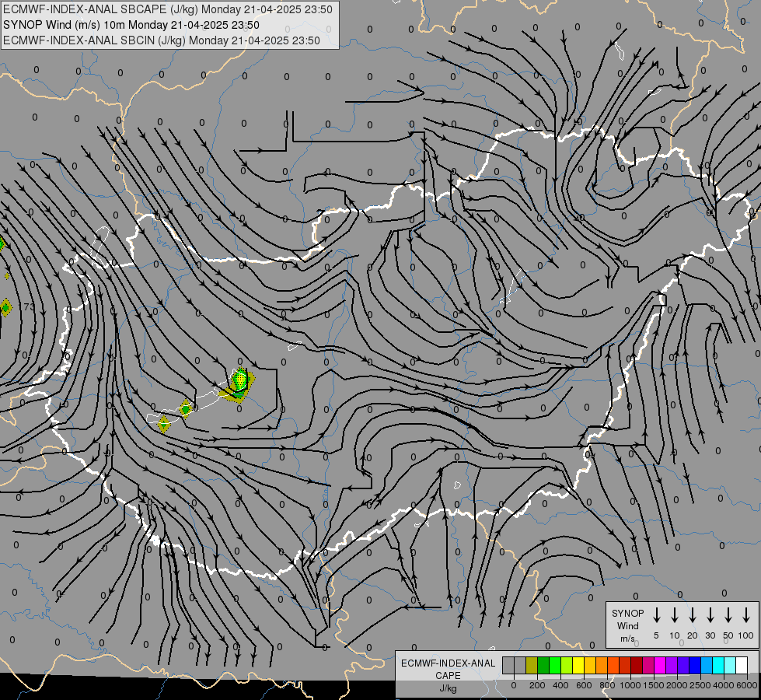Click the 20 m/s wind arrow in legend
The width and height of the screenshot is (761, 700).
pyautogui.click(x=693, y=615)
